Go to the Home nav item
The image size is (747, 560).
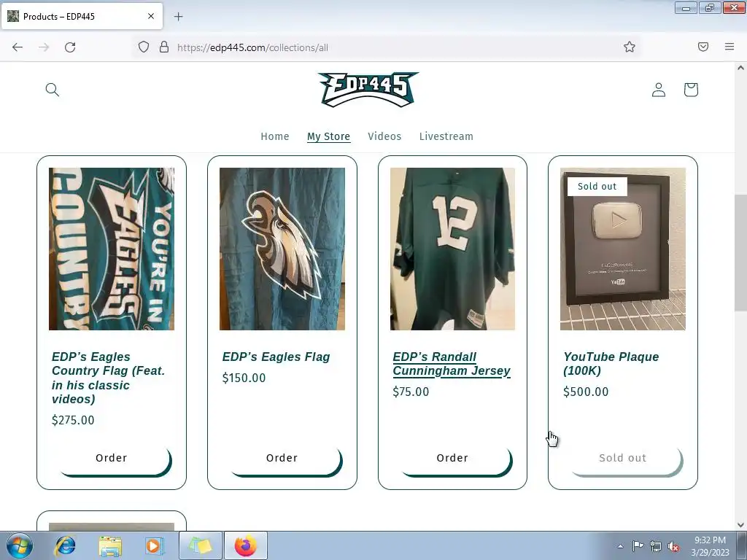(x=275, y=136)
